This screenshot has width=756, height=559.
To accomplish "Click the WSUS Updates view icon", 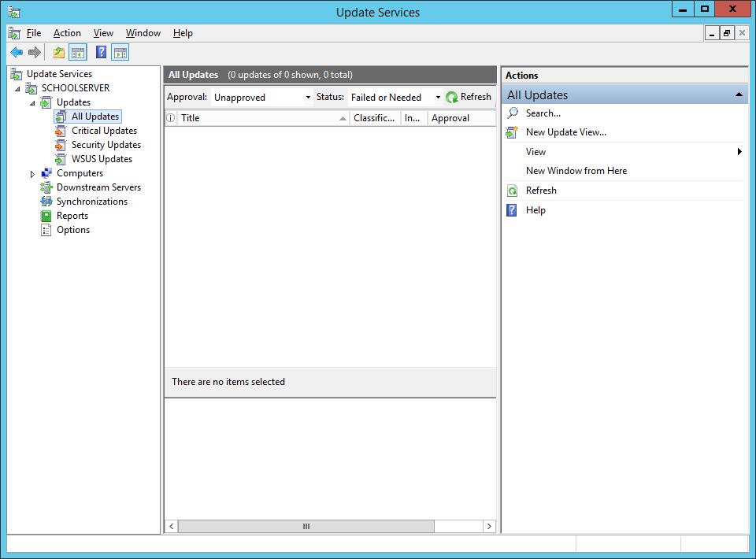I will pyautogui.click(x=61, y=159).
